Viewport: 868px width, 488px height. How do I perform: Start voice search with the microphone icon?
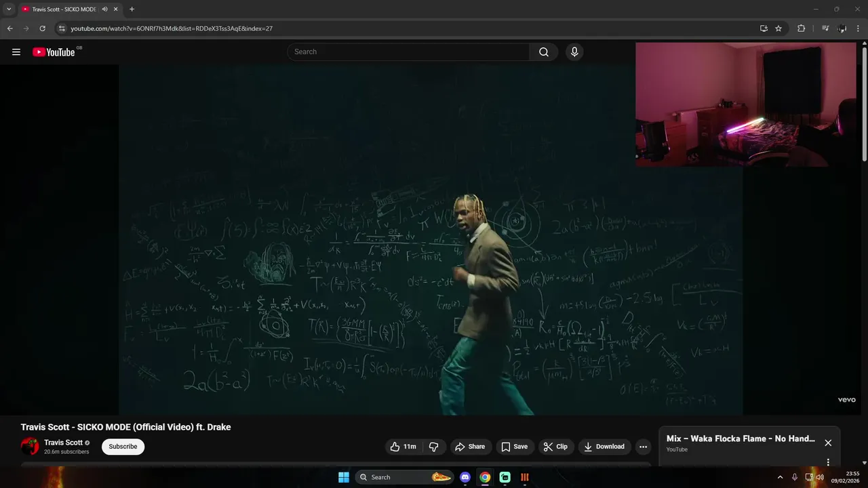(x=574, y=52)
